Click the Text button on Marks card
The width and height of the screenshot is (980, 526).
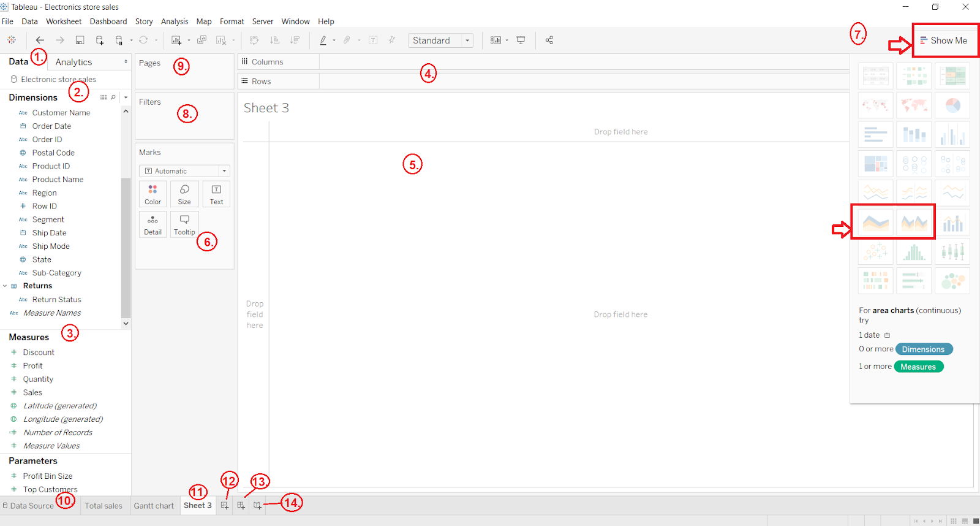[x=216, y=194]
